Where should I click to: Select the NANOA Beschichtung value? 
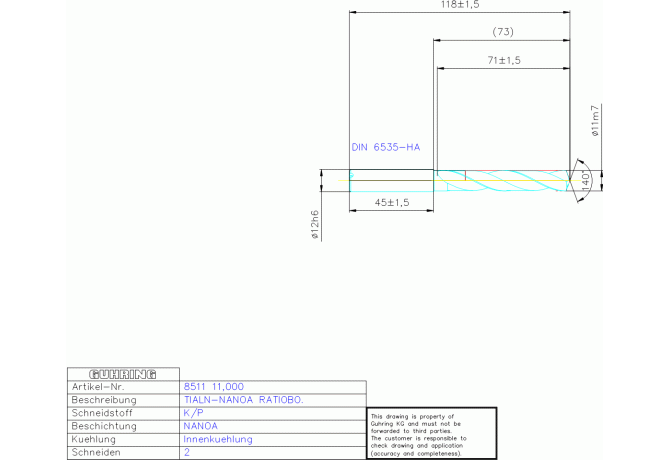200,425
